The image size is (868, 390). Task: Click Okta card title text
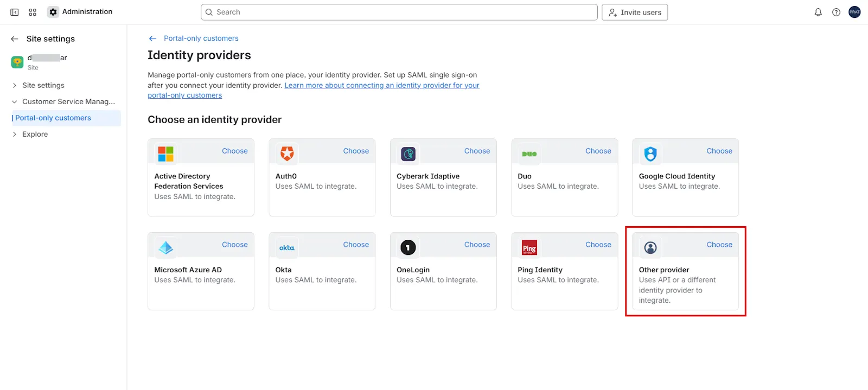click(284, 270)
